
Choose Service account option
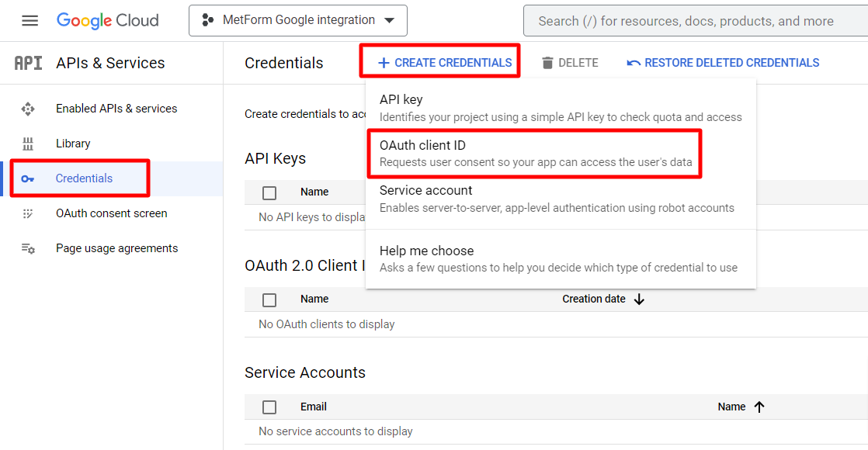tap(561, 199)
